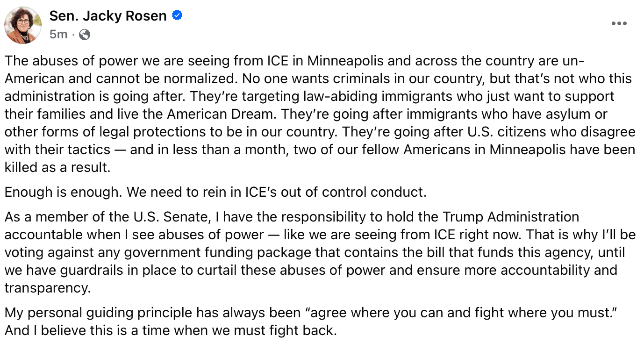The height and width of the screenshot is (343, 644).
Task: Open Sen. Jacky Rosen's profile picture
Action: [23, 25]
